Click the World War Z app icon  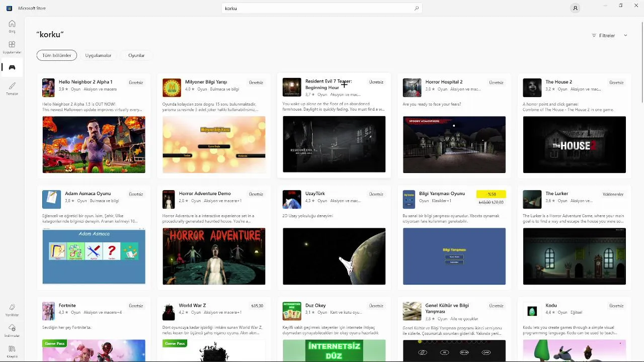point(169,311)
